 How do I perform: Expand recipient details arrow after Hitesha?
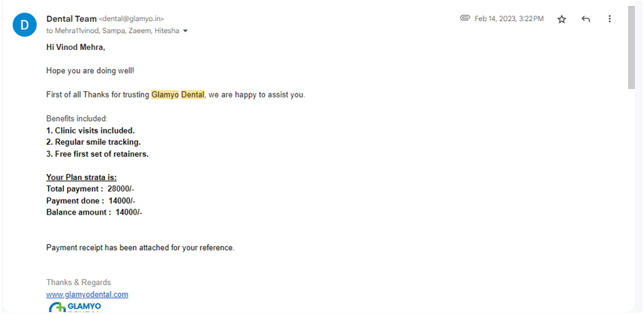[x=186, y=31]
